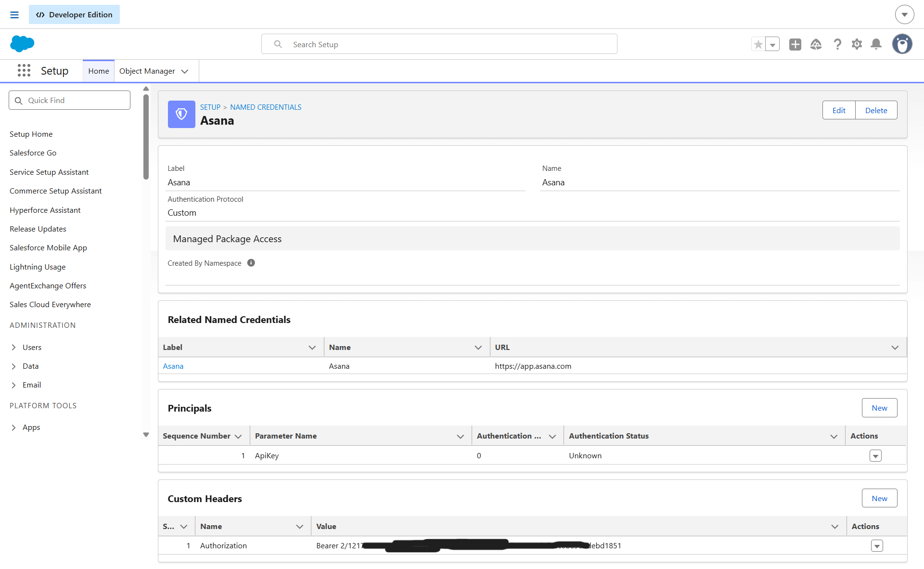The width and height of the screenshot is (924, 569).
Task: Click the Edit button
Action: [839, 110]
